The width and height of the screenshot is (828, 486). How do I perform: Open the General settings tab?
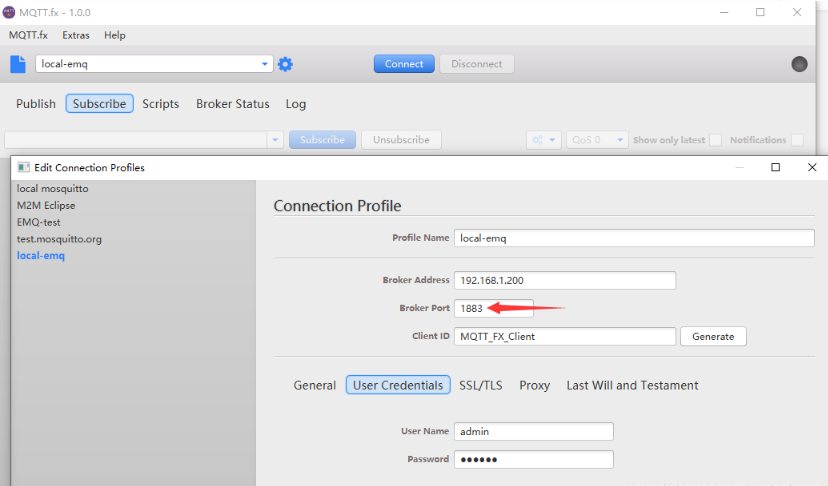315,385
